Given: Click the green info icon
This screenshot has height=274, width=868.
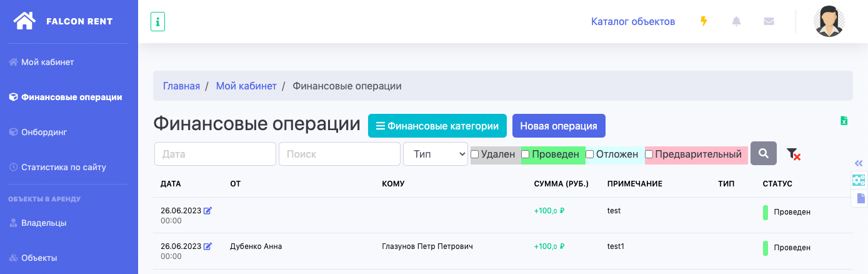Looking at the screenshot, I should tap(157, 22).
